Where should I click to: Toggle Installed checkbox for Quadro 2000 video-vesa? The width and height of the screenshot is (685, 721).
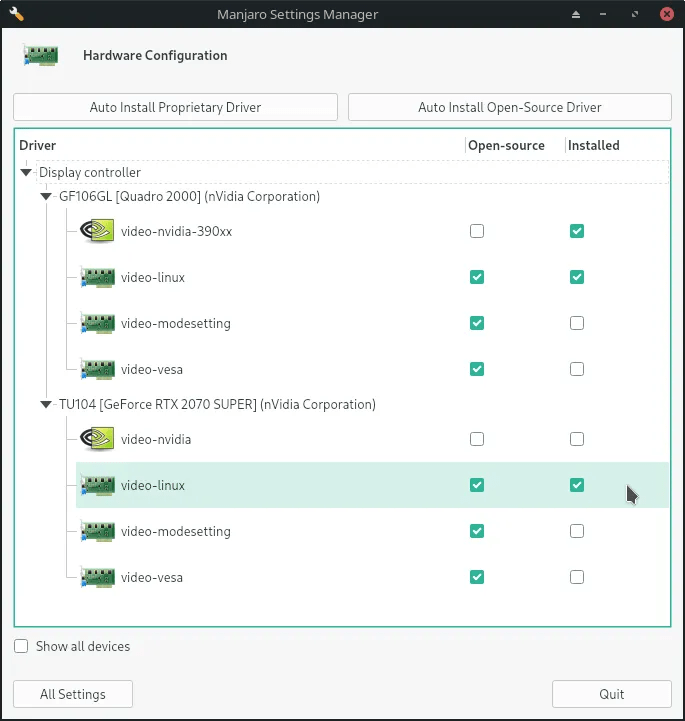coord(577,369)
